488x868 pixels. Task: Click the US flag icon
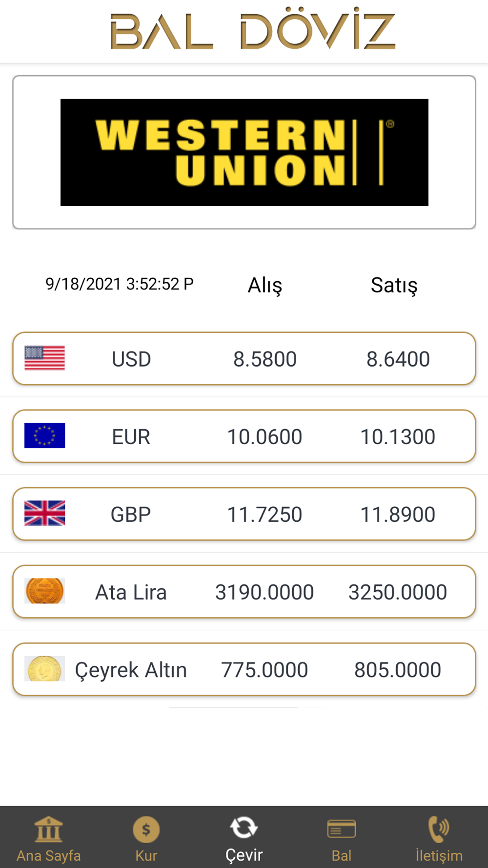(44, 358)
